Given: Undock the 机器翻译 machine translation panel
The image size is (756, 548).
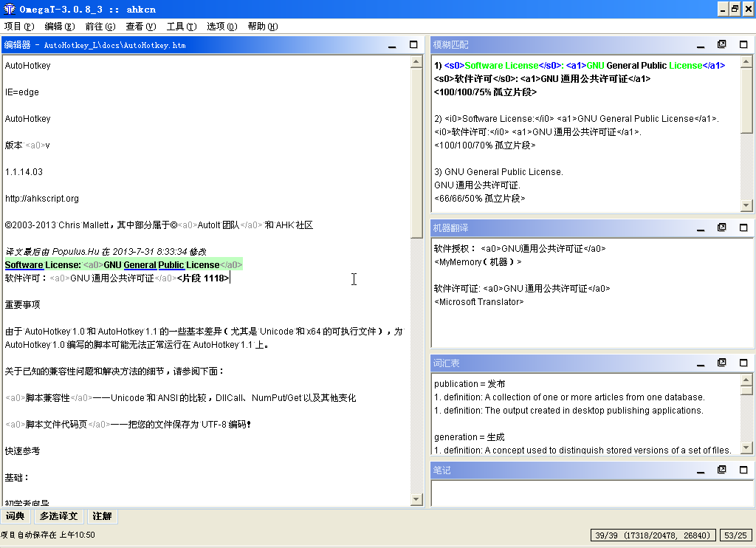Looking at the screenshot, I should (722, 227).
